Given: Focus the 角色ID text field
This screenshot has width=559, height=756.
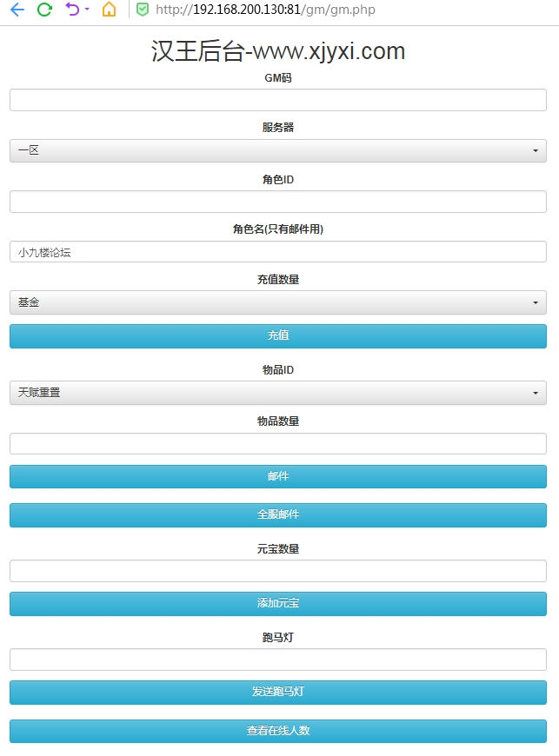Looking at the screenshot, I should [277, 202].
